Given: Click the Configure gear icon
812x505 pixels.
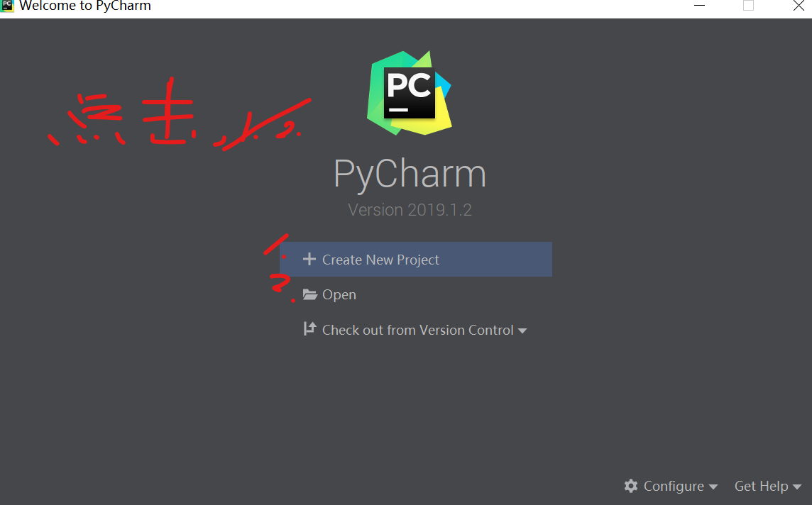Looking at the screenshot, I should [631, 486].
